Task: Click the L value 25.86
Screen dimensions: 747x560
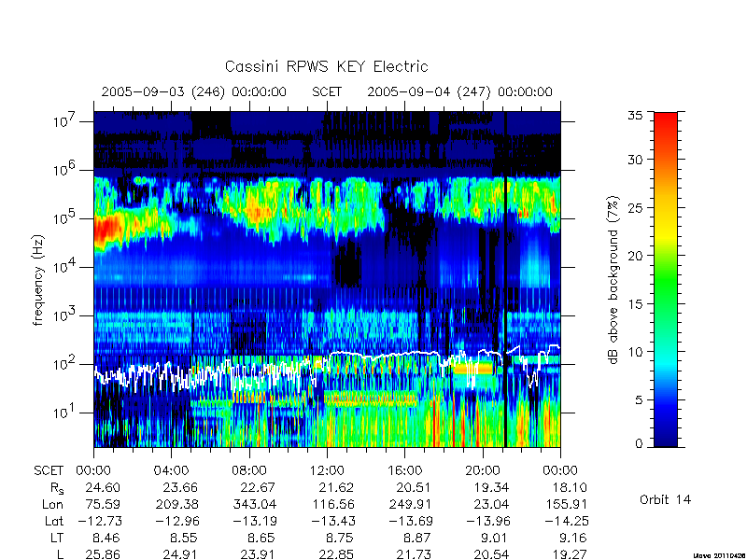Action: (103, 554)
